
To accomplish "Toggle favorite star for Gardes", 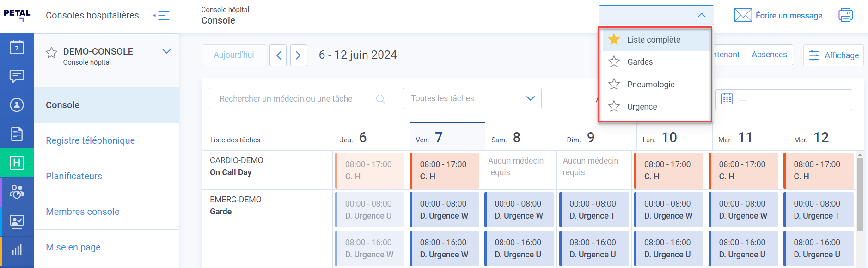I will coord(614,61).
